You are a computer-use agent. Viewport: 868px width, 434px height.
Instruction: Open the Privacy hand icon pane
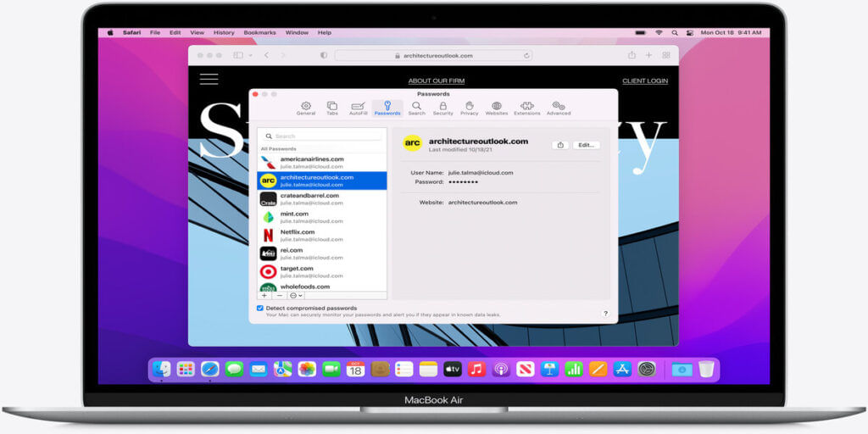click(470, 108)
